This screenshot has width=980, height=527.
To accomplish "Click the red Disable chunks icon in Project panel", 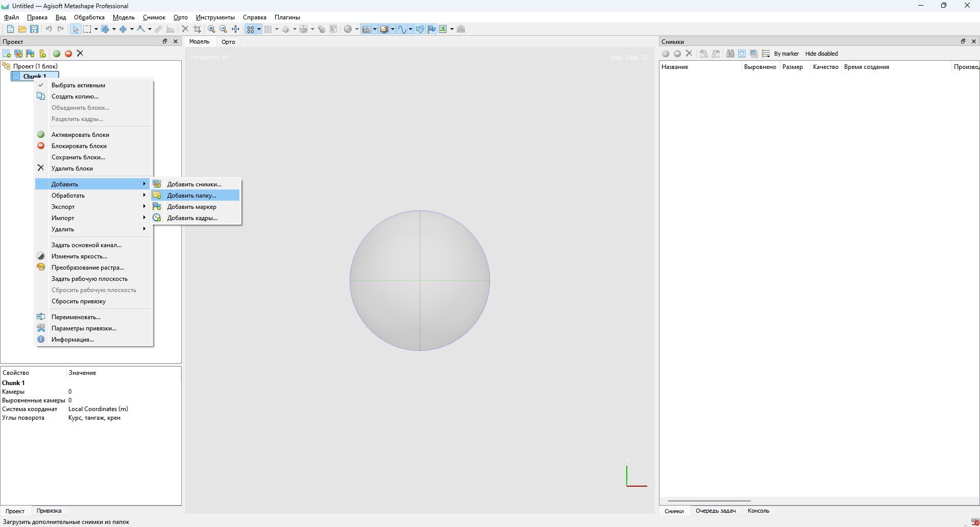I will (x=68, y=54).
